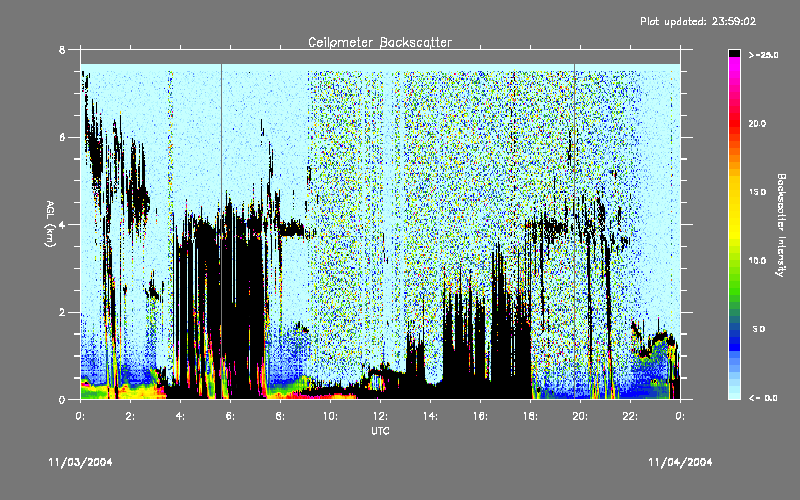
Task: Click the x-axis label '10:'
Action: [x=330, y=416]
